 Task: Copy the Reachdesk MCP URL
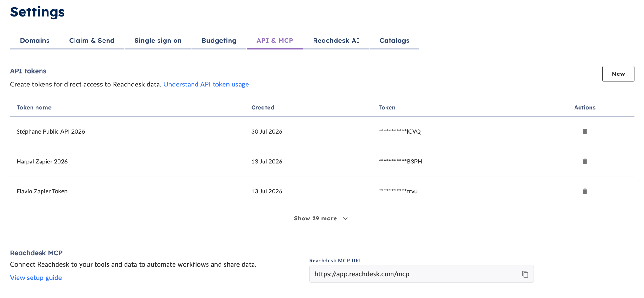pyautogui.click(x=525, y=274)
